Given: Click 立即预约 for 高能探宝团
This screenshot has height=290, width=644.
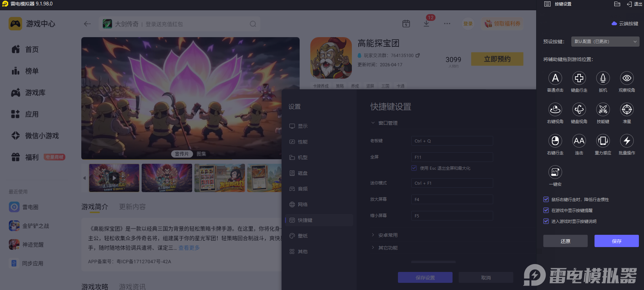Looking at the screenshot, I should click(x=497, y=59).
